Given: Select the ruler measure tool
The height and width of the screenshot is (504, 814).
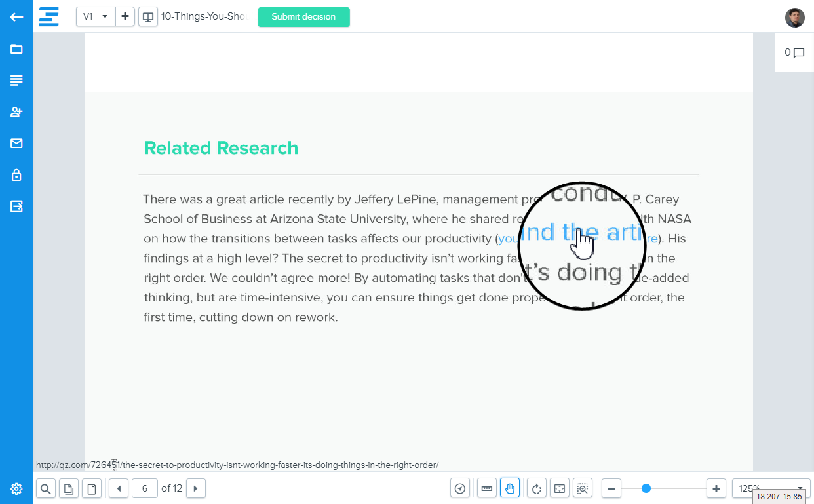Looking at the screenshot, I should point(486,488).
